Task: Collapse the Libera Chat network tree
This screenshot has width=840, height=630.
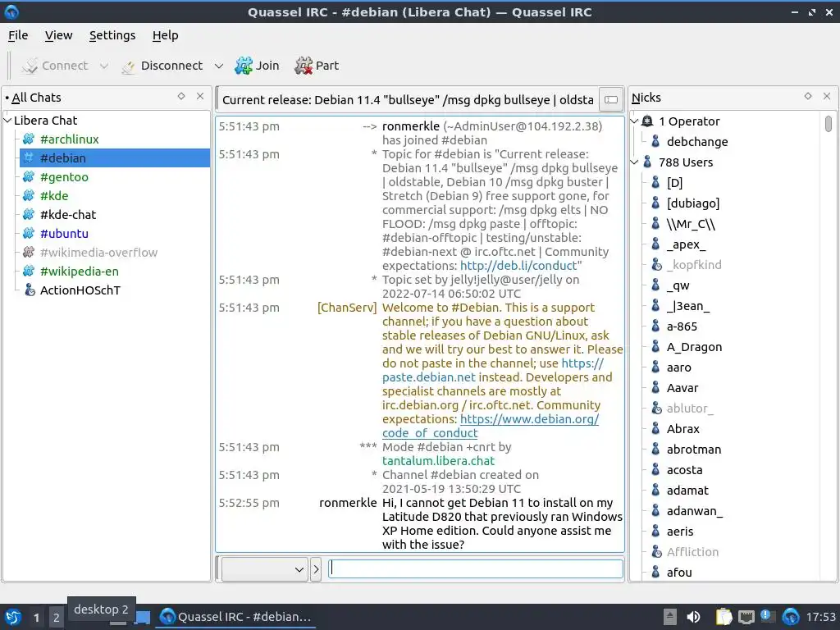Action: point(7,121)
